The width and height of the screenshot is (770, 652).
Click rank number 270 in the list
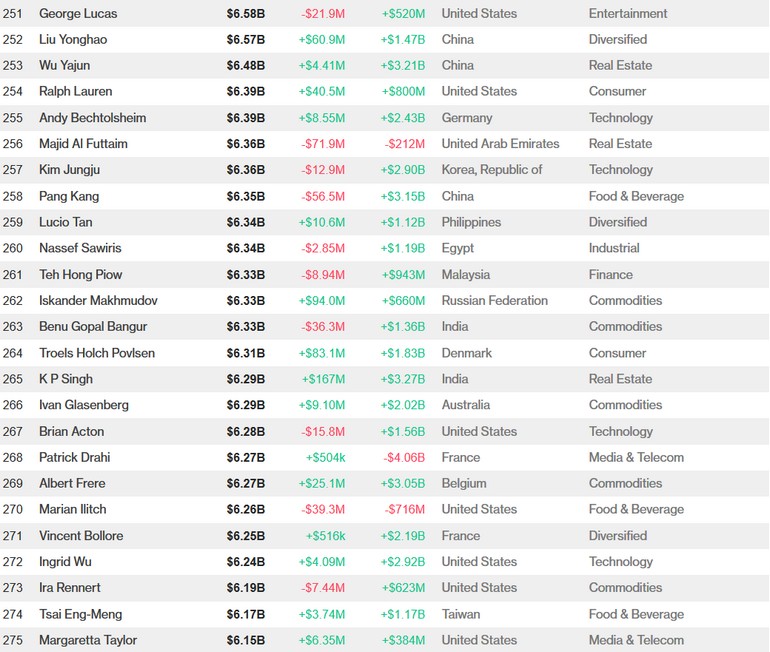(13, 509)
